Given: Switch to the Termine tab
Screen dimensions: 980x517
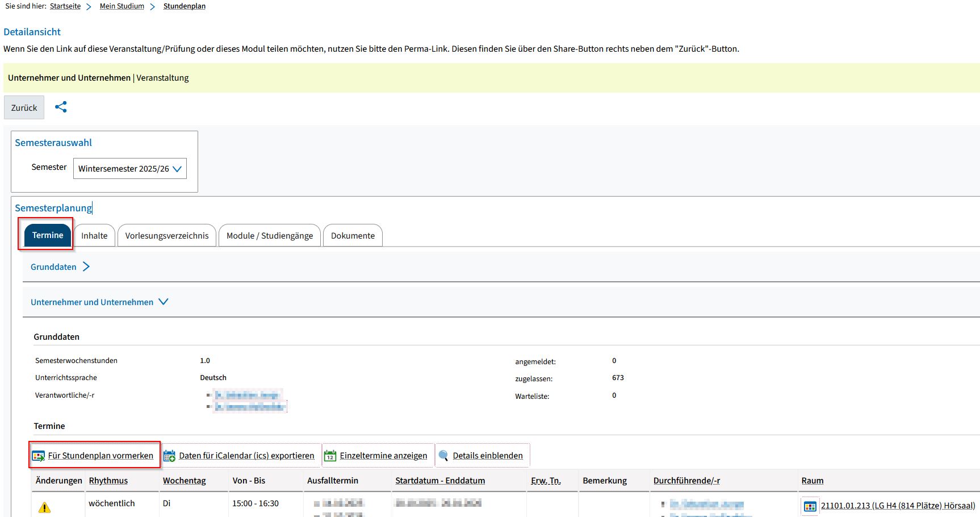Looking at the screenshot, I should tap(48, 235).
